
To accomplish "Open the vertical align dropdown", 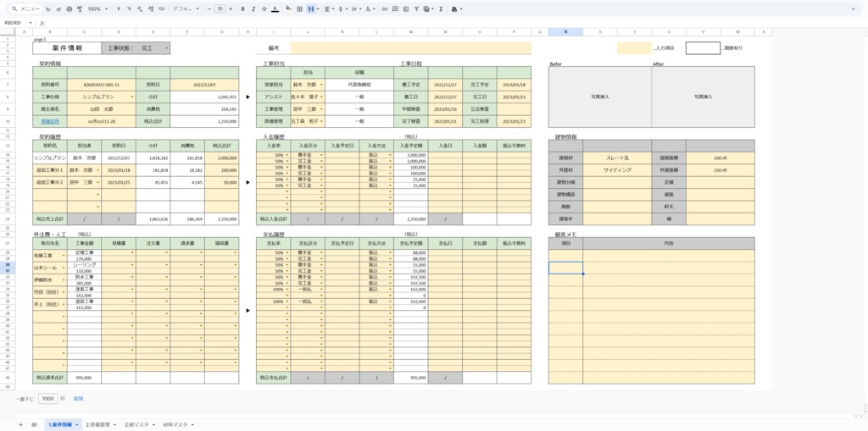I will pos(342,8).
